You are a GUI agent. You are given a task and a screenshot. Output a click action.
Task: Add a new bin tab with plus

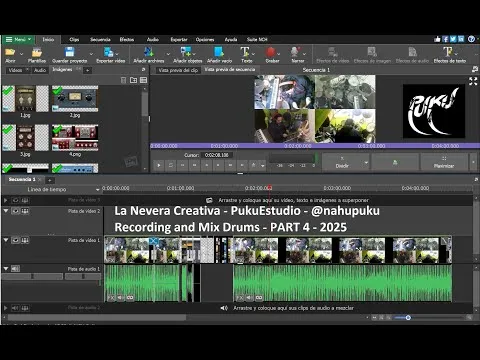pyautogui.click(x=87, y=70)
